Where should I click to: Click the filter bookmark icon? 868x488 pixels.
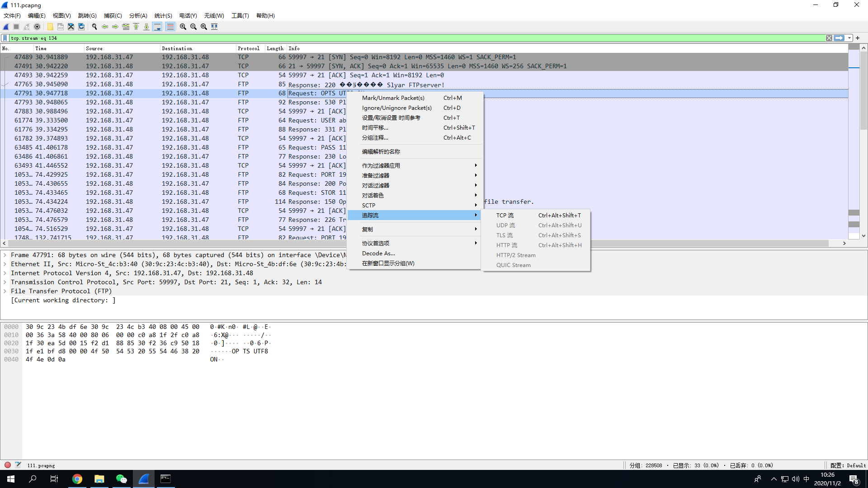point(5,38)
